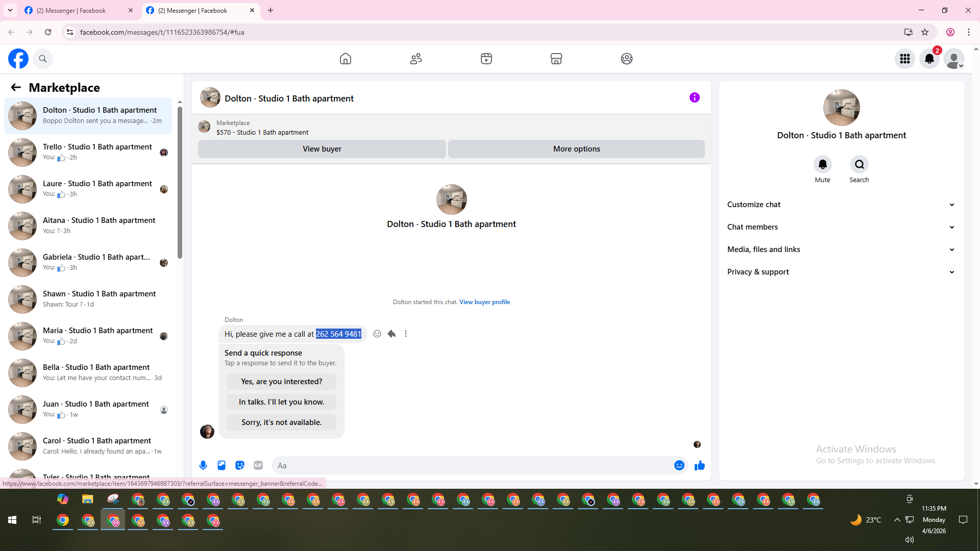Expand the Chat members section
980x551 pixels.
tap(841, 227)
